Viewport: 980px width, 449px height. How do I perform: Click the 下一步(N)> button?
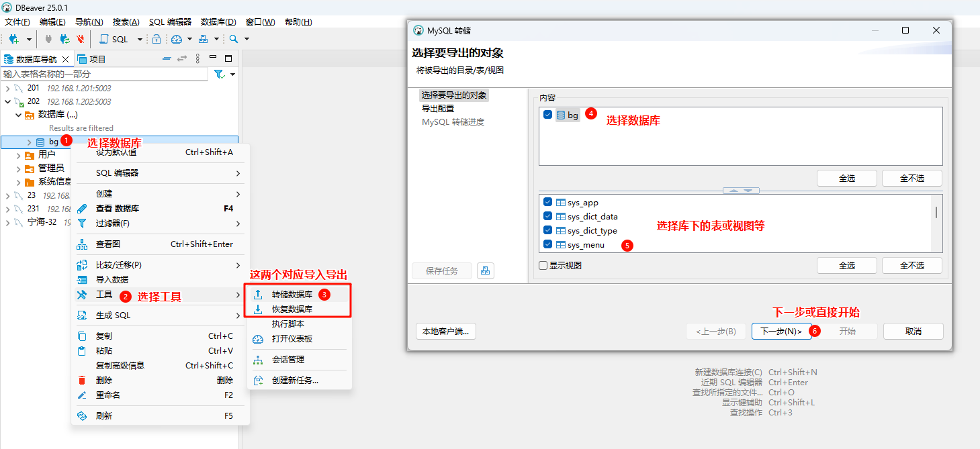click(x=781, y=332)
